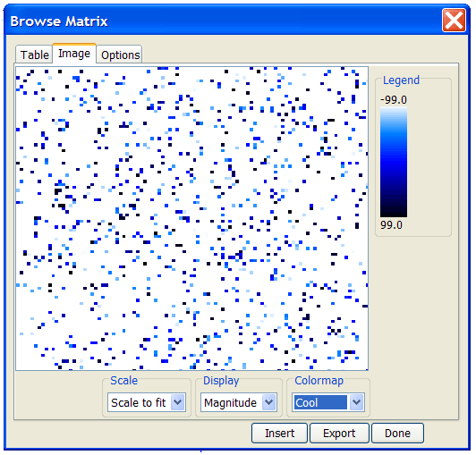Click Done to finish
This screenshot has height=455, width=476.
coord(397,433)
